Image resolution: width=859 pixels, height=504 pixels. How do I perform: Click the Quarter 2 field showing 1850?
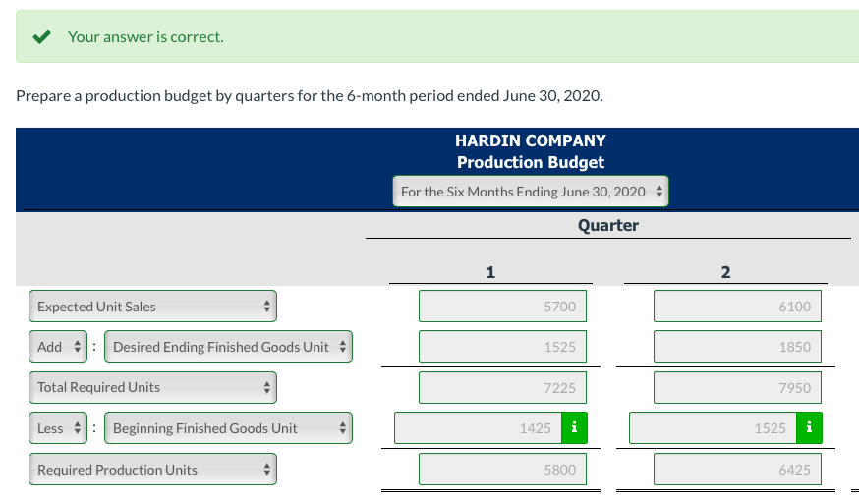(x=737, y=346)
